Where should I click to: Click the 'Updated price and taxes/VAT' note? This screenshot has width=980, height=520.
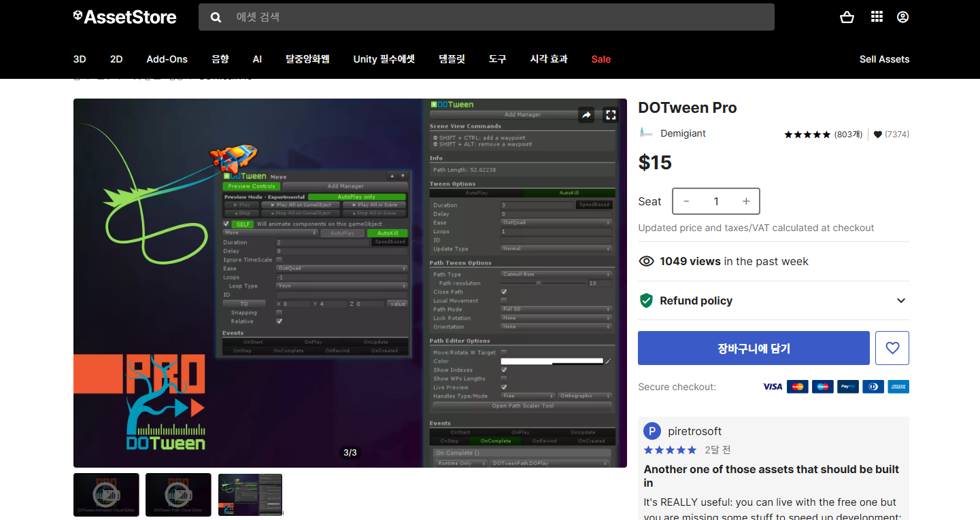click(756, 228)
